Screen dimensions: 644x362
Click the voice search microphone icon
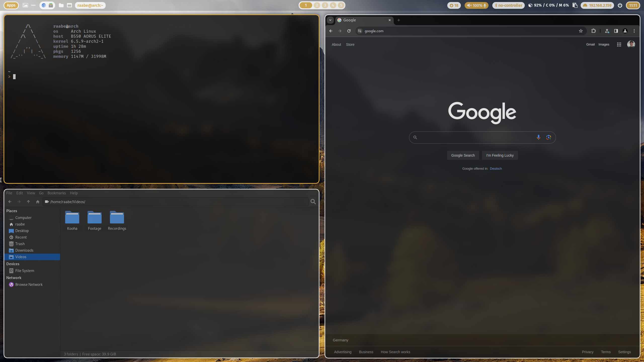tap(538, 137)
